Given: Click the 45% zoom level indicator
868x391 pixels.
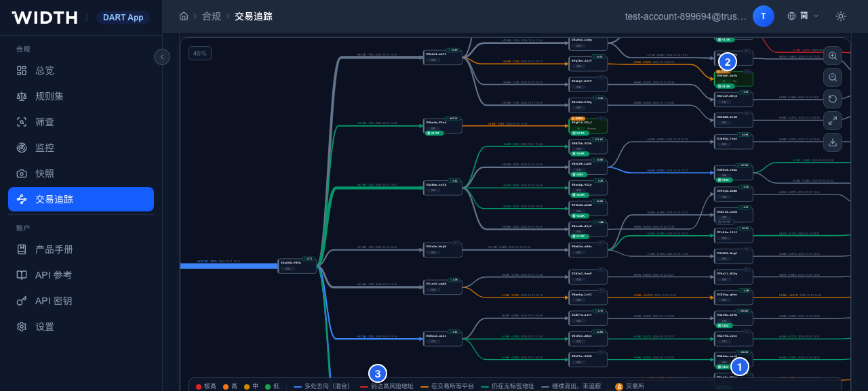Looking at the screenshot, I should 200,54.
